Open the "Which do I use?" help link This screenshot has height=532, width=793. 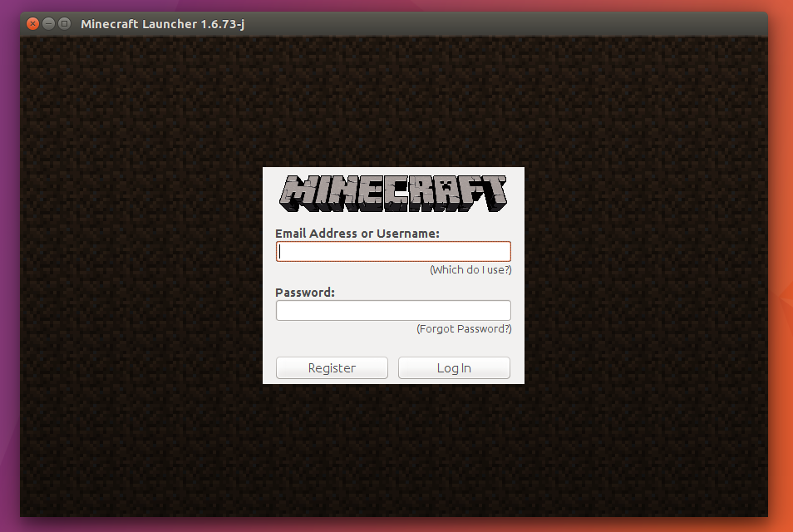[470, 269]
